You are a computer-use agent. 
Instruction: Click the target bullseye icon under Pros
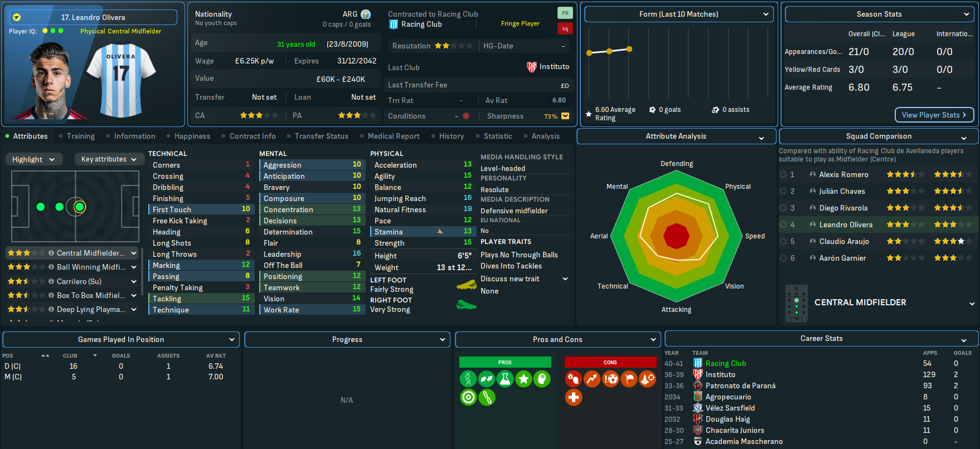468,398
